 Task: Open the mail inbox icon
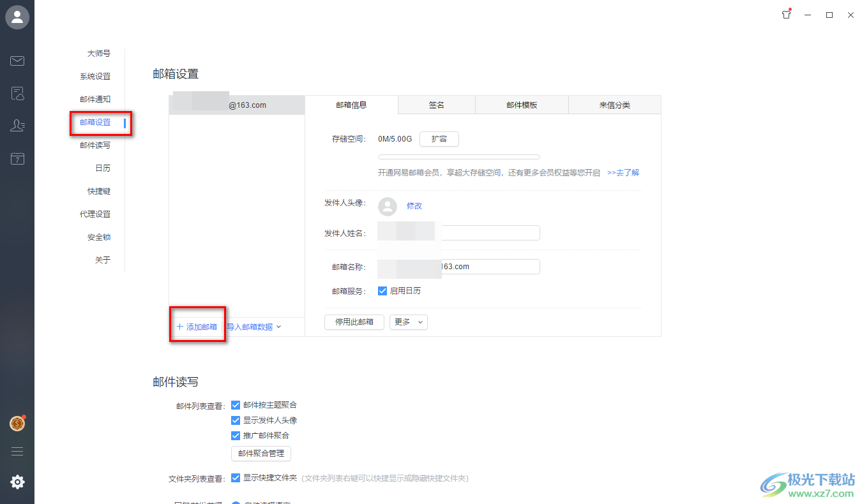click(17, 61)
